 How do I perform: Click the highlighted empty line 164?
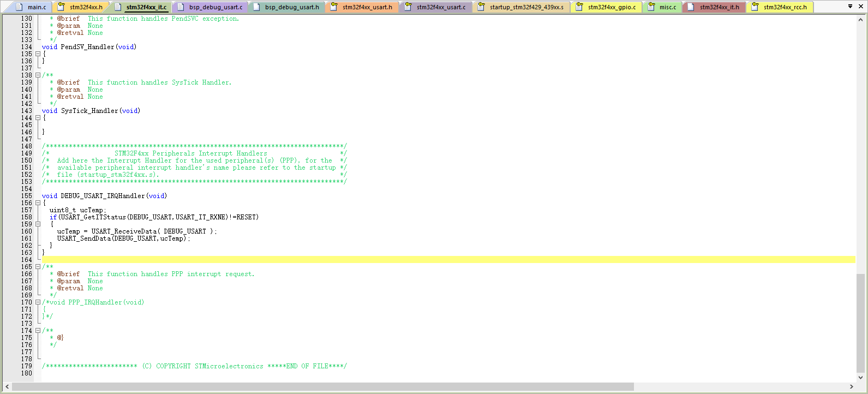pyautogui.click(x=448, y=260)
